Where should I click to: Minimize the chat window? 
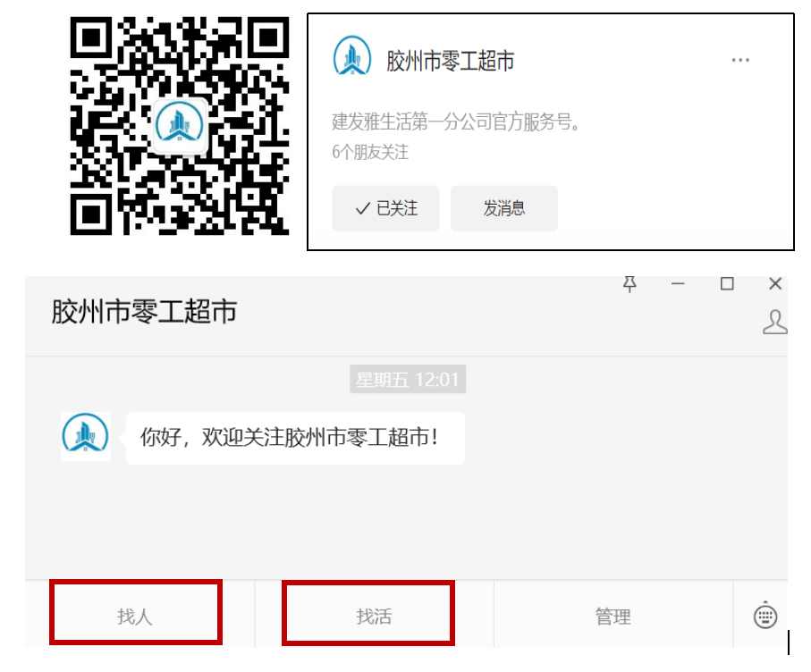point(678,284)
